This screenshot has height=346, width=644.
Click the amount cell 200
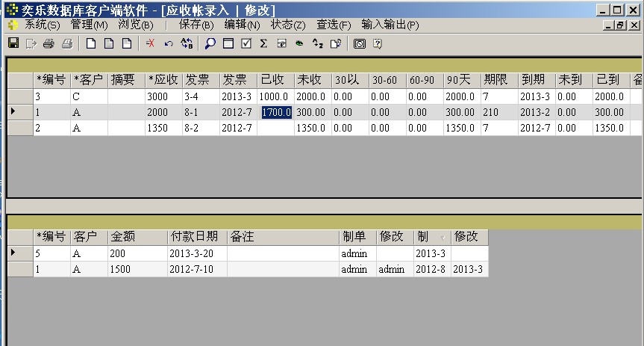coord(137,253)
